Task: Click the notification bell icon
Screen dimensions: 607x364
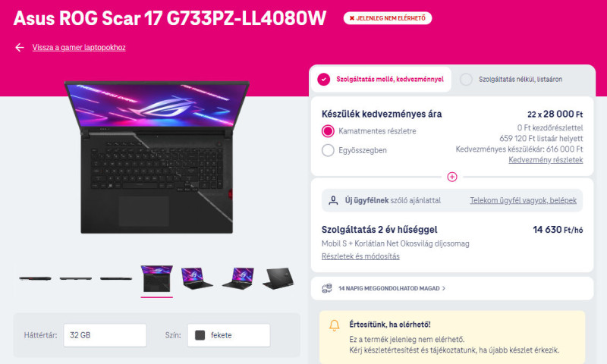Action: point(335,325)
